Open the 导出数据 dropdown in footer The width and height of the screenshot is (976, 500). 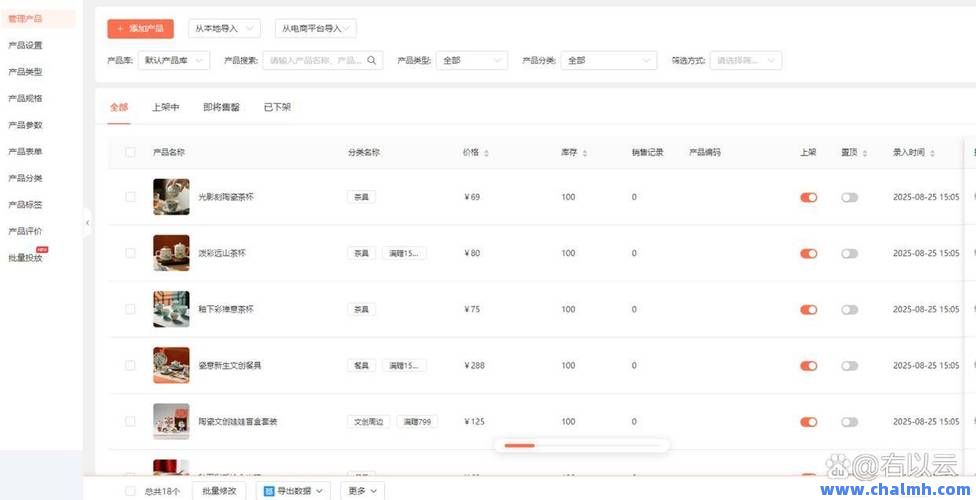293,491
